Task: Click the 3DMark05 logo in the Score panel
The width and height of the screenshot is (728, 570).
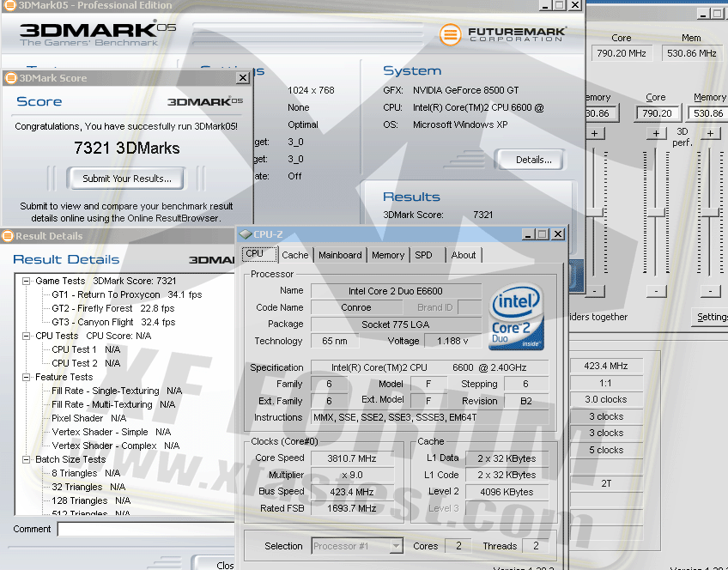Action: tap(205, 101)
